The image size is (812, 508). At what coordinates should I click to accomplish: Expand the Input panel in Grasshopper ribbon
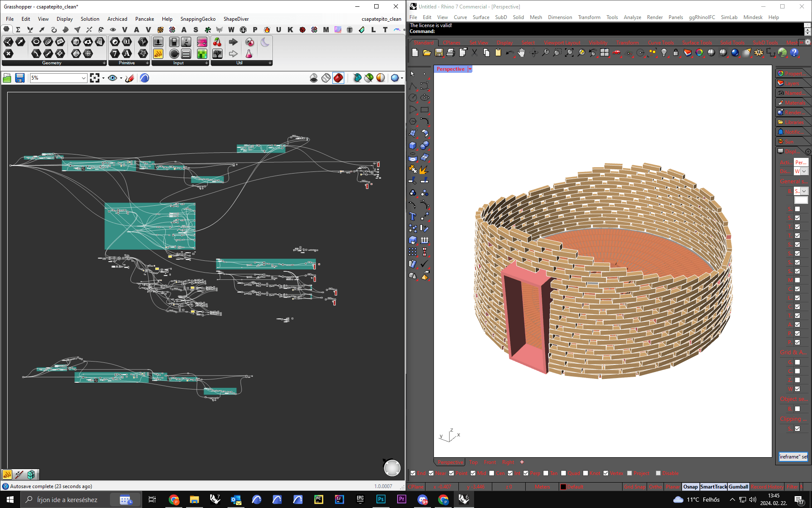click(x=206, y=63)
